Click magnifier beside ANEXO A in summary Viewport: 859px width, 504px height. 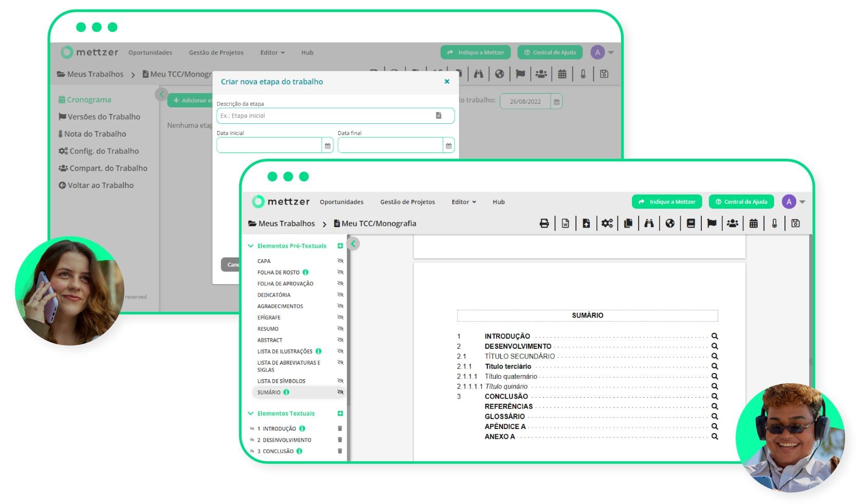(715, 437)
